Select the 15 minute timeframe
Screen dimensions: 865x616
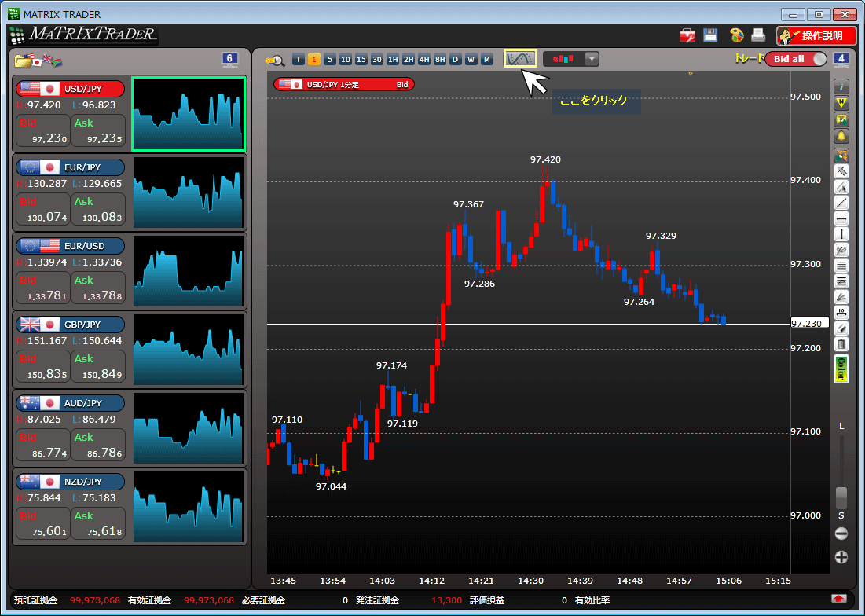[x=361, y=60]
